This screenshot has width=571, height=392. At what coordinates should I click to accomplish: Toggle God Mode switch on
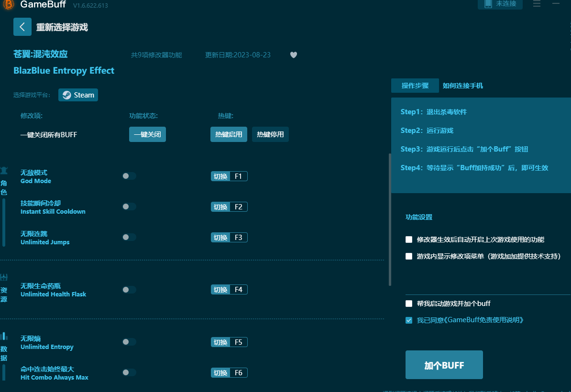pos(129,176)
